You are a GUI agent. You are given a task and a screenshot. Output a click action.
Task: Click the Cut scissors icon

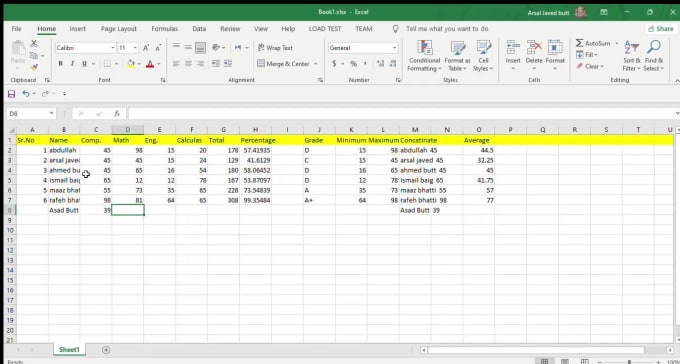click(34, 43)
